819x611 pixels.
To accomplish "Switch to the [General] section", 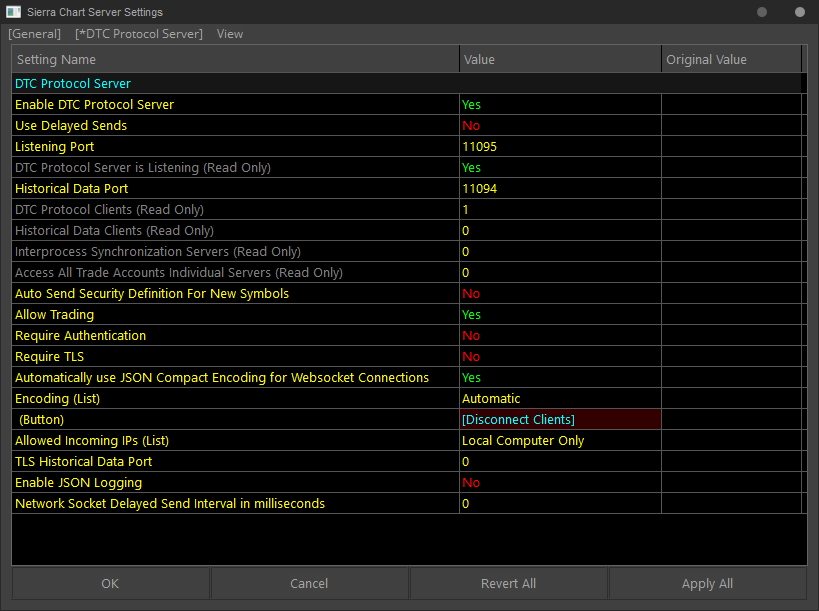I will (34, 34).
